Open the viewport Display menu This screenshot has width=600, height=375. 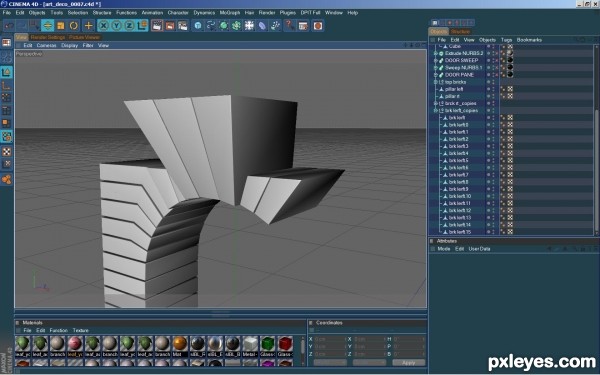click(x=69, y=45)
